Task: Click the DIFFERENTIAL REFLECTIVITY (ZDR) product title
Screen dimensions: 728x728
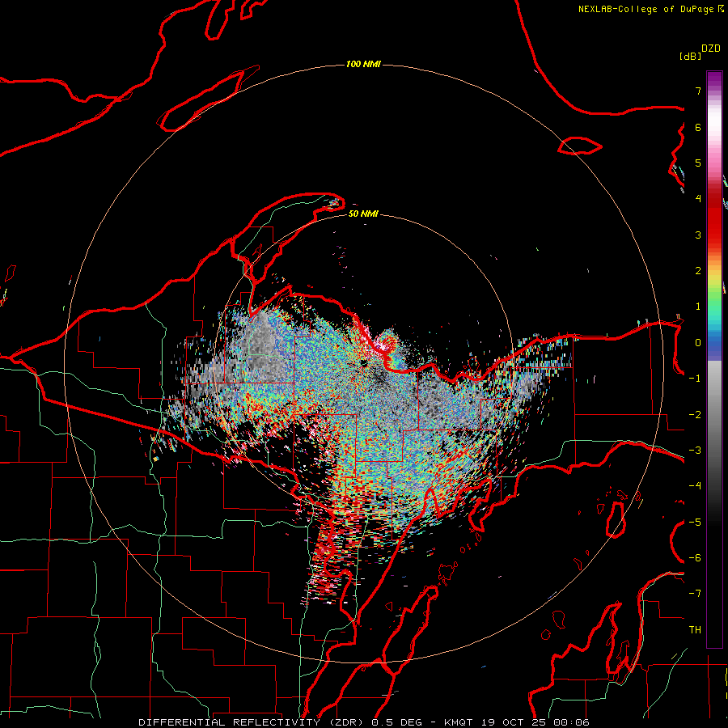Action: pyautogui.click(x=252, y=722)
